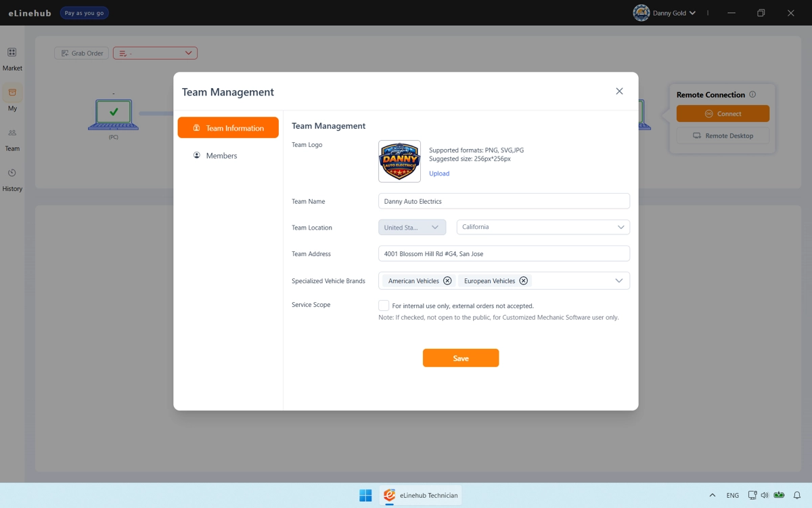Screen dimensions: 812x508
Task: Expand the Specialized Vehicle Brands dropdown arrow
Action: click(618, 280)
